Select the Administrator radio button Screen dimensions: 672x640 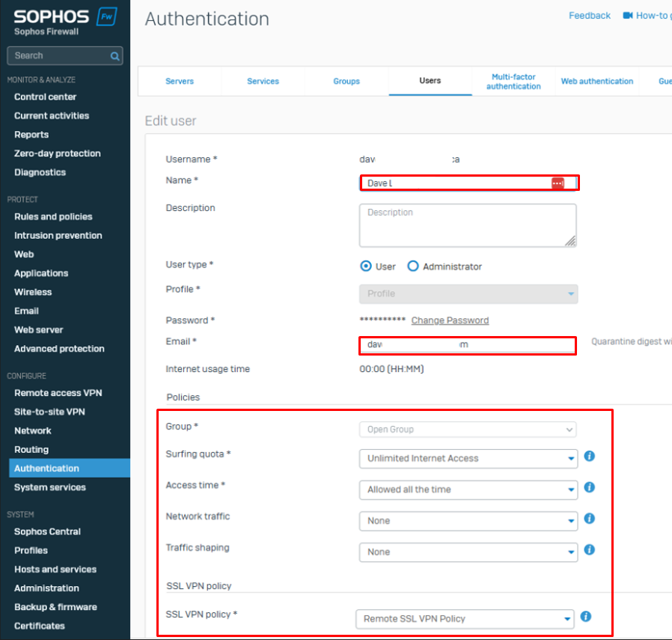pos(413,266)
